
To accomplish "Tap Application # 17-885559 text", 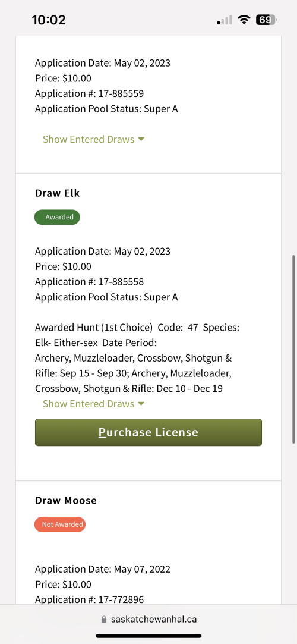I will [90, 93].
